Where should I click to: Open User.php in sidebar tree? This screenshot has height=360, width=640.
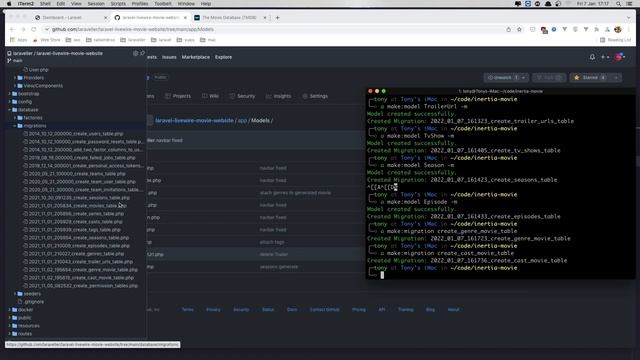(36, 70)
